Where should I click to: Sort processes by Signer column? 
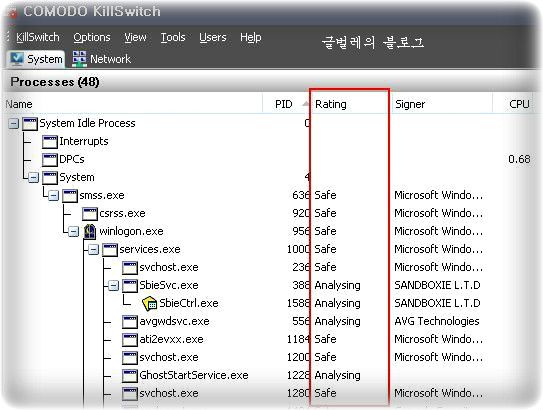441,104
